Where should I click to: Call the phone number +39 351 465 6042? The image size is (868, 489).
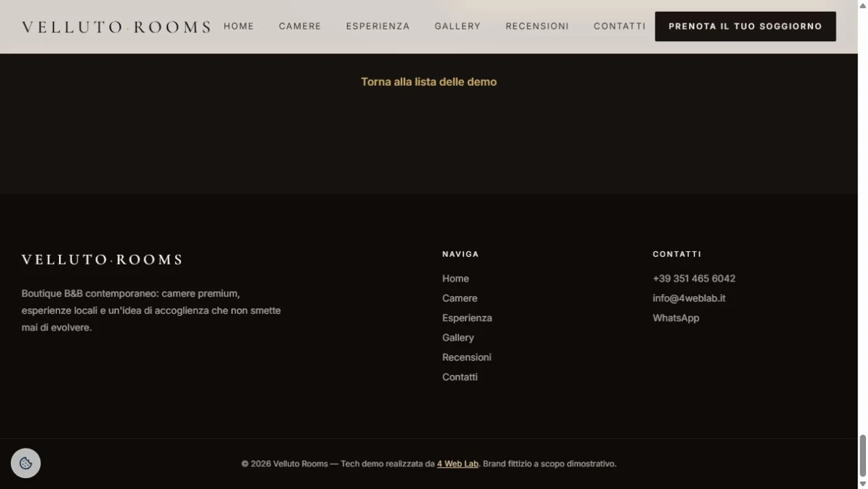pos(694,278)
